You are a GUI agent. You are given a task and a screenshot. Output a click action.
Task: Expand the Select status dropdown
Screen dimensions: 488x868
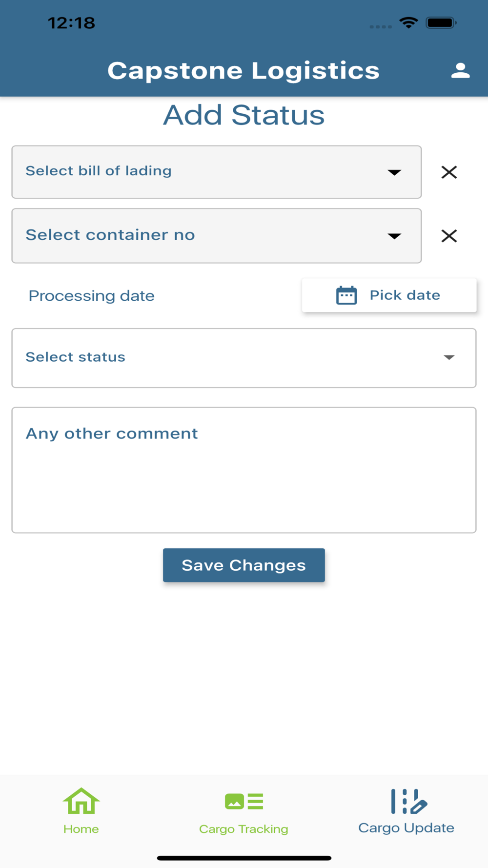(234, 358)
